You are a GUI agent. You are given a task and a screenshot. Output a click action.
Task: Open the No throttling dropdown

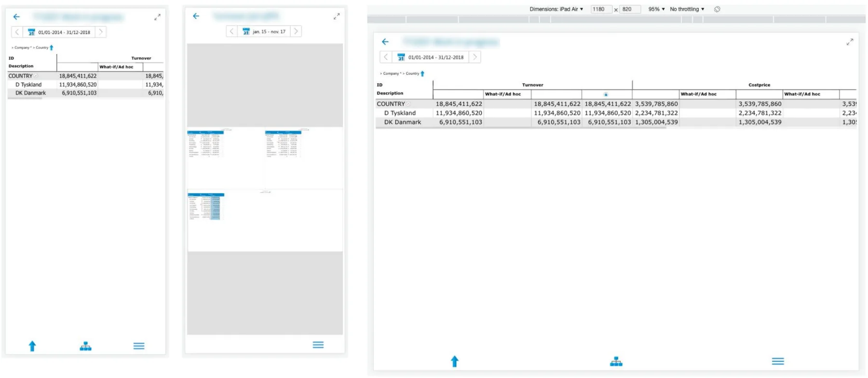point(687,9)
